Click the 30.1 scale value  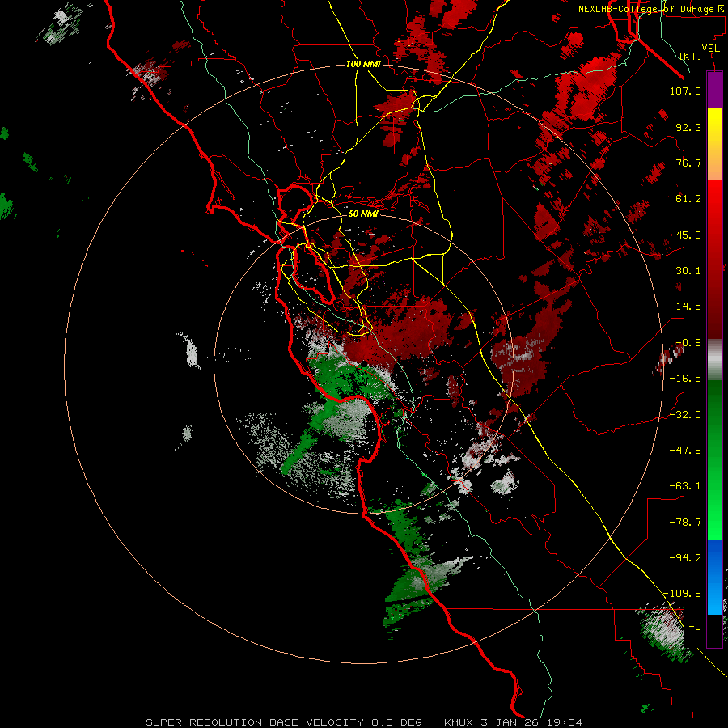688,271
